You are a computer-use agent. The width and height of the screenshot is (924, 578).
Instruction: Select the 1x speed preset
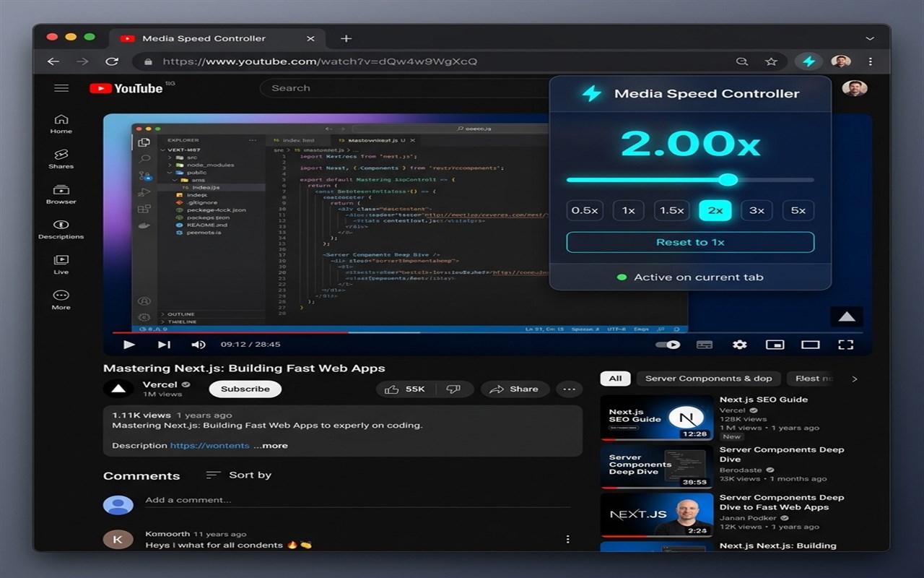point(629,210)
